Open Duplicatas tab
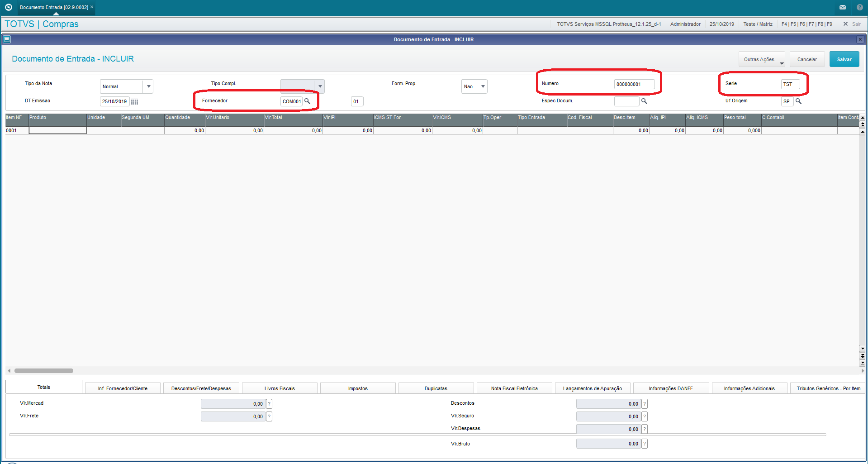 436,388
